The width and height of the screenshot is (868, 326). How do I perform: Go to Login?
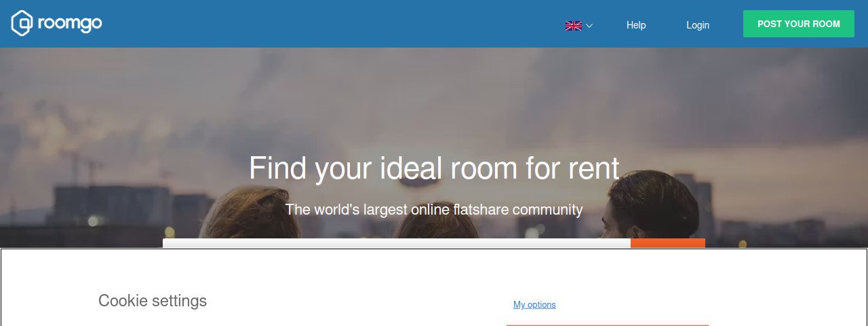click(x=698, y=25)
